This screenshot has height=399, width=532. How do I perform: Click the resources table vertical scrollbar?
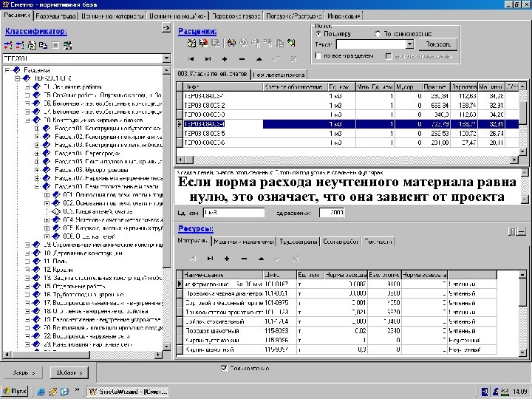click(x=522, y=313)
